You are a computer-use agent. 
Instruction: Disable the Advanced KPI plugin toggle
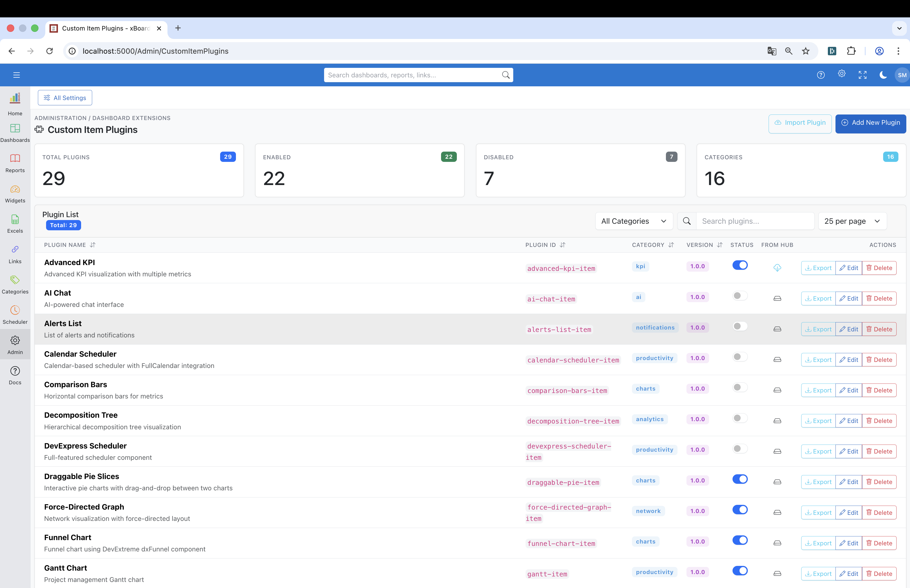740,265
